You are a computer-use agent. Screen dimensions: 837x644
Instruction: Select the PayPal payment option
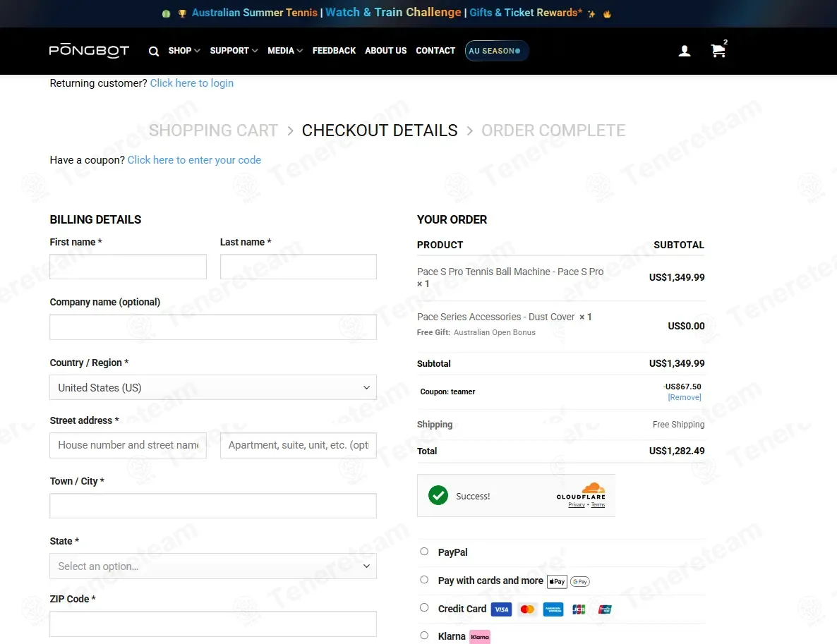(424, 552)
